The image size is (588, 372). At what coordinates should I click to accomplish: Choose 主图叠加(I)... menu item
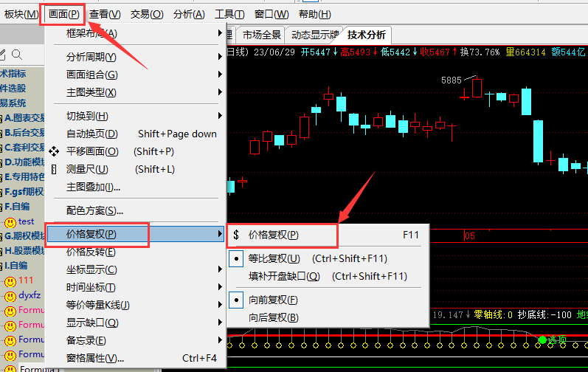pyautogui.click(x=136, y=187)
